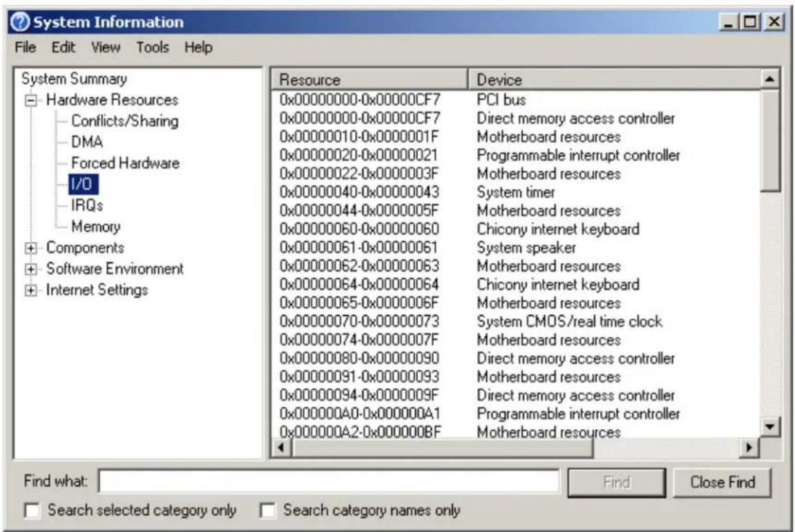Focus the Find what text field

tap(329, 481)
